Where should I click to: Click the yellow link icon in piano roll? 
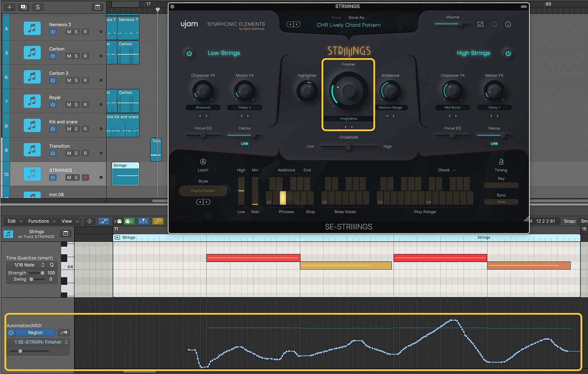tap(158, 221)
